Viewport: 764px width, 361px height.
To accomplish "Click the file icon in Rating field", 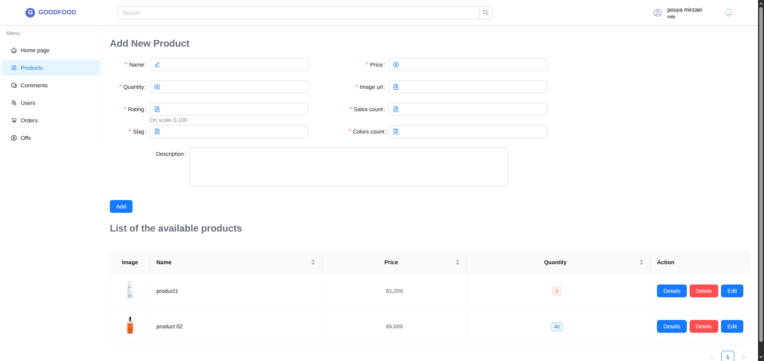I will coord(157,109).
